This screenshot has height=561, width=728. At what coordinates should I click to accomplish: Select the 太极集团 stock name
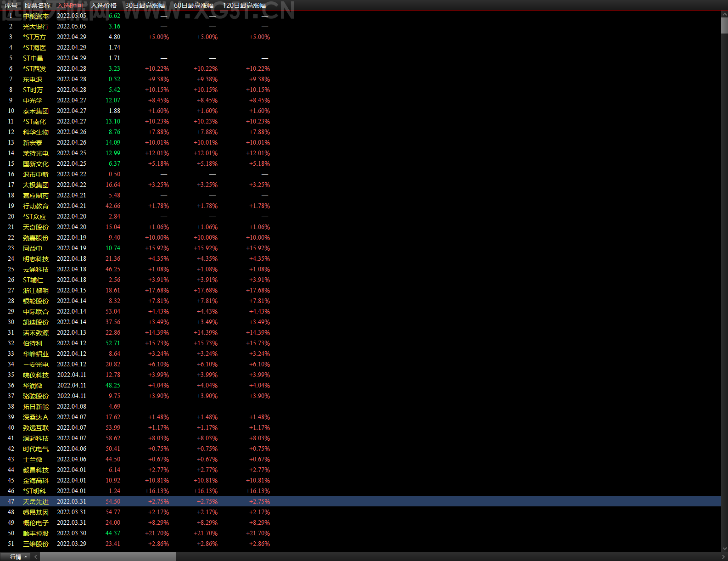(36, 185)
